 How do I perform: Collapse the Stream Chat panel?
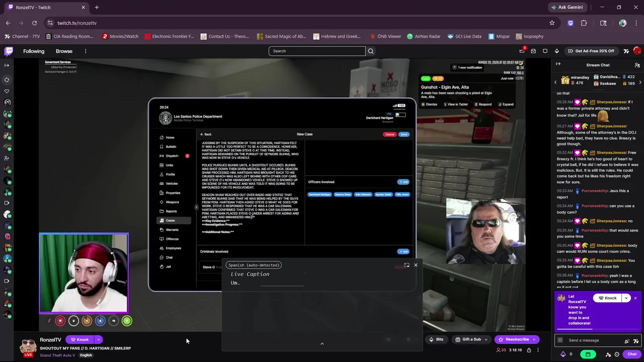[558, 64]
